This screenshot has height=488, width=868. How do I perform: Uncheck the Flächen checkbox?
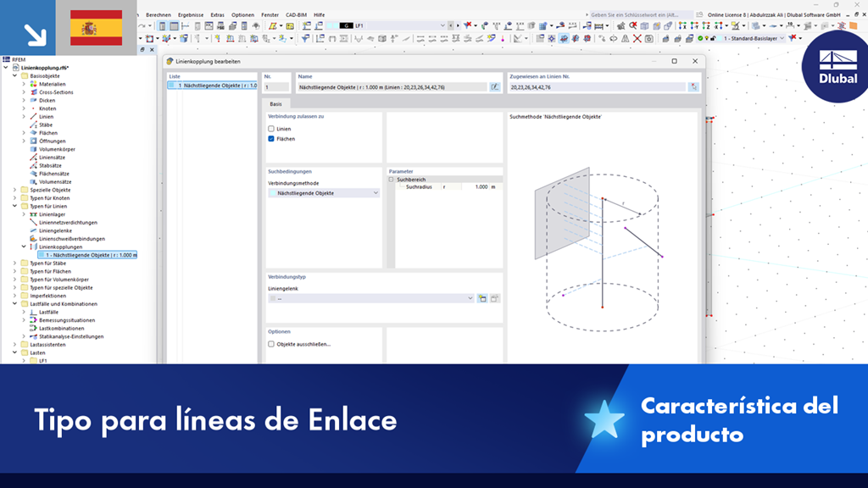(271, 139)
